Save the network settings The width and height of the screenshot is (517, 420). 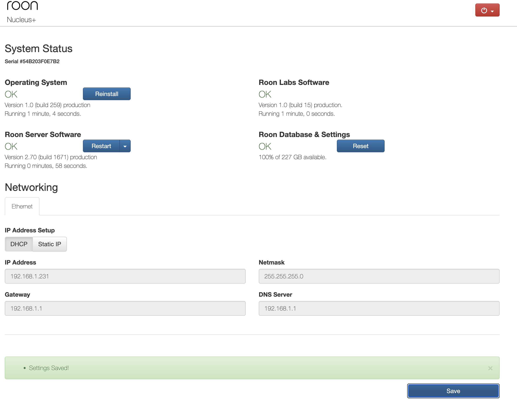[x=453, y=391]
